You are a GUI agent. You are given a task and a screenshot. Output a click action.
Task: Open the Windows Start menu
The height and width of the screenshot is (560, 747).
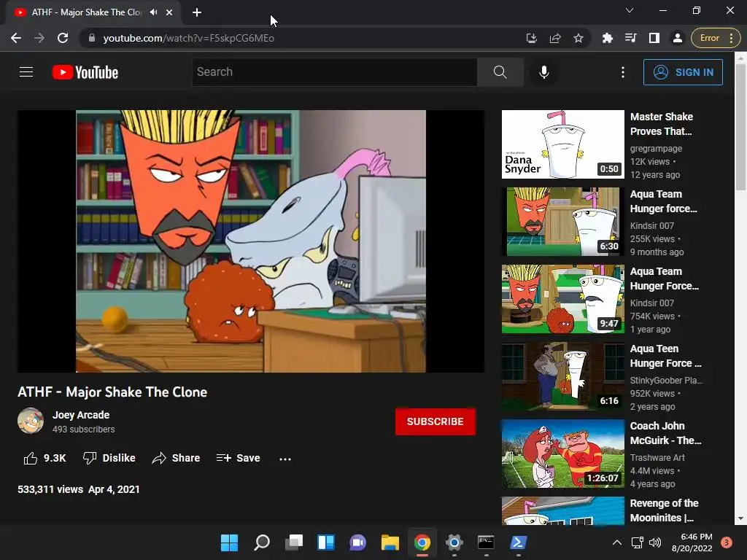[x=229, y=542]
